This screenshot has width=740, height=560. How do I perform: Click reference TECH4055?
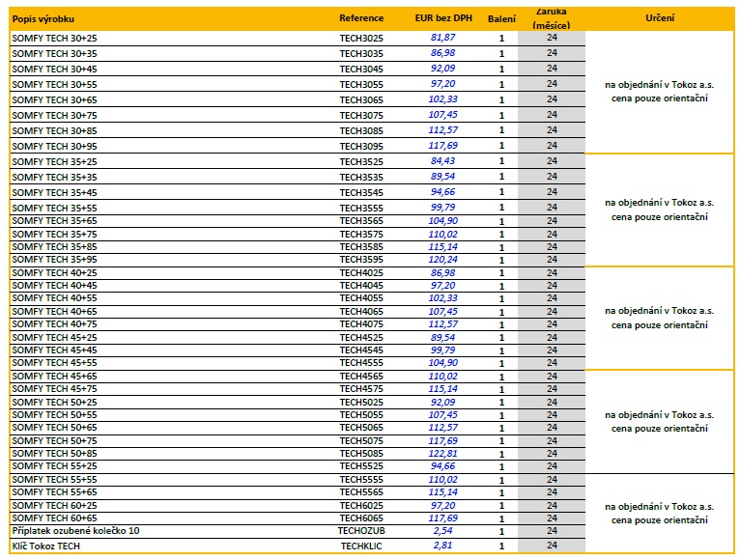[361, 298]
